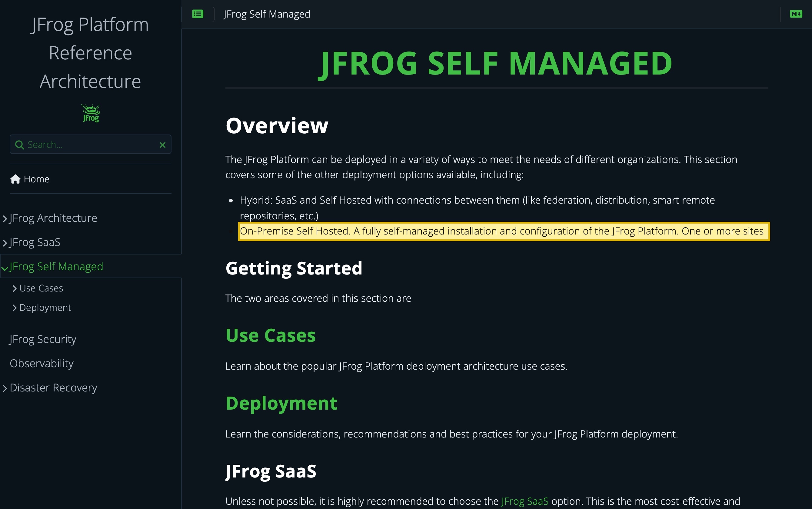
Task: Click the Getting Started heading
Action: coord(294,268)
